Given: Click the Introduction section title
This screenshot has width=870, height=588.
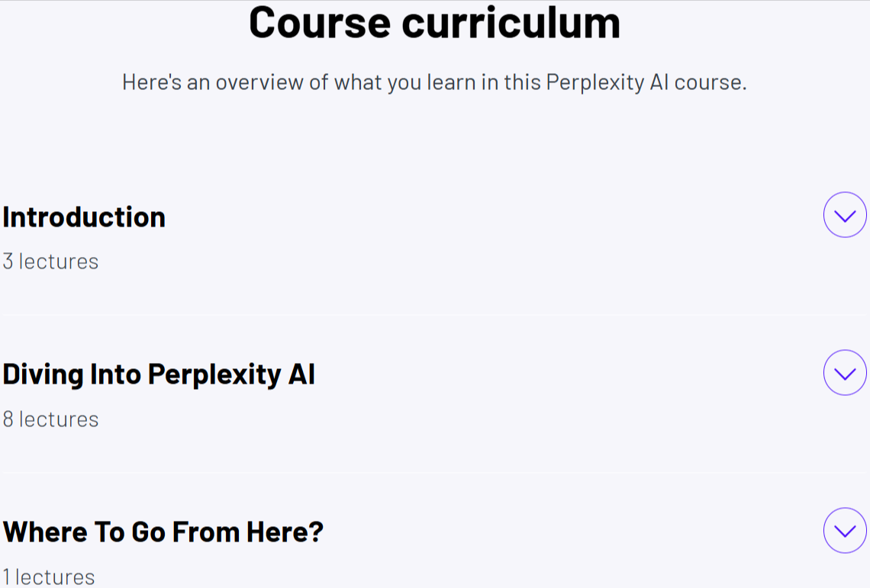Looking at the screenshot, I should coord(85,217).
